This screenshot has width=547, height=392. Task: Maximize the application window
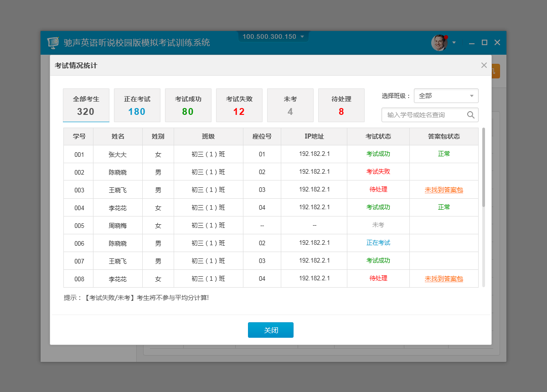485,42
